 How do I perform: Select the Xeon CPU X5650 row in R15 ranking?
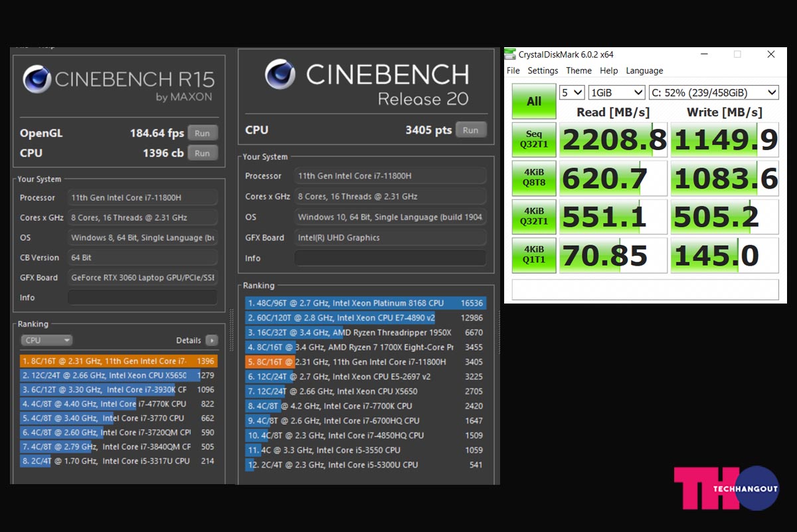(119, 375)
